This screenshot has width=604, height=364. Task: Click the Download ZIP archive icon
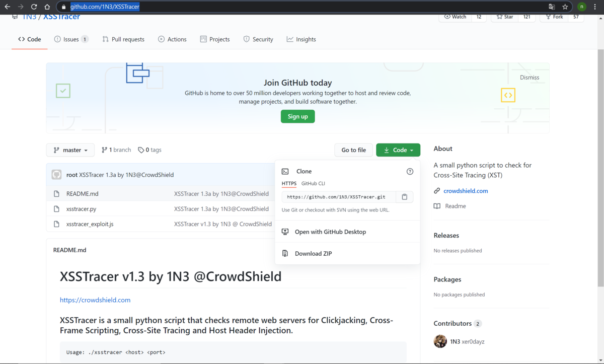coord(285,254)
